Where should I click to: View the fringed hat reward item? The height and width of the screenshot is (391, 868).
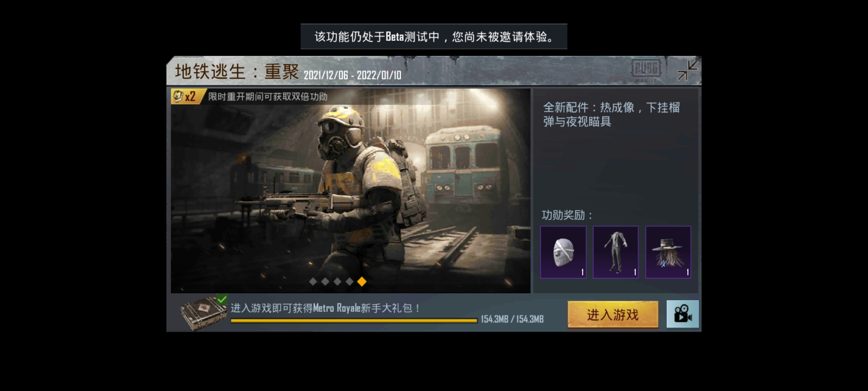(668, 252)
